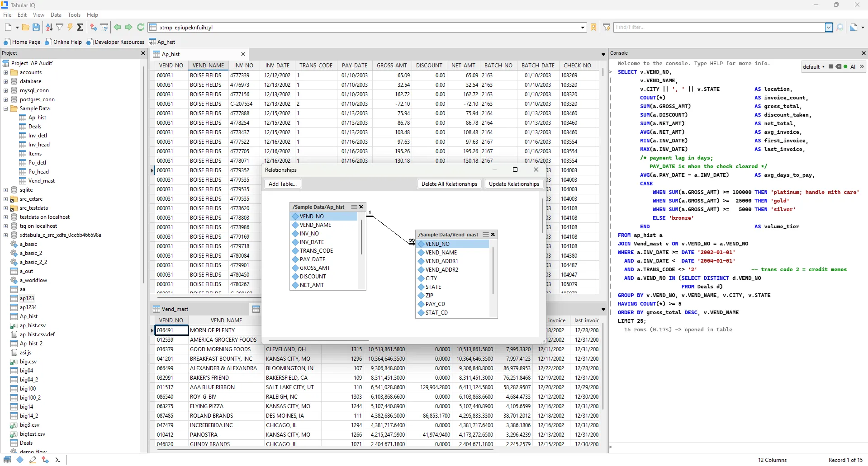Click the bookmark star icon
This screenshot has width=868, height=466.
click(594, 27)
